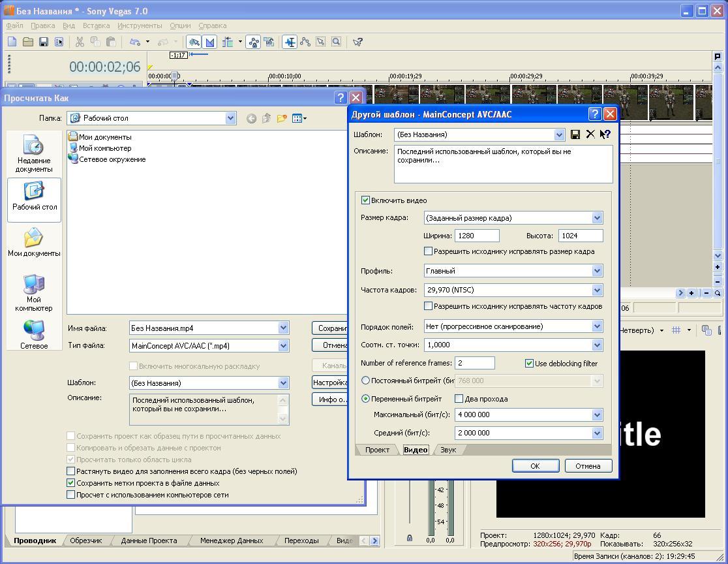Open the 'Частота кадров' dropdown
Image resolution: width=728 pixels, height=564 pixels.
pos(597,290)
